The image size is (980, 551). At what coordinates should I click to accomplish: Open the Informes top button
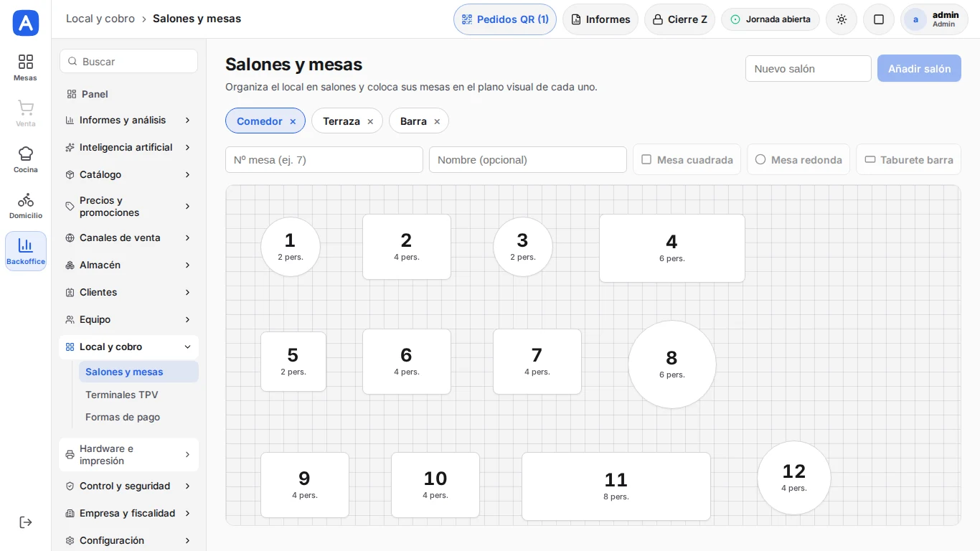[x=600, y=19]
